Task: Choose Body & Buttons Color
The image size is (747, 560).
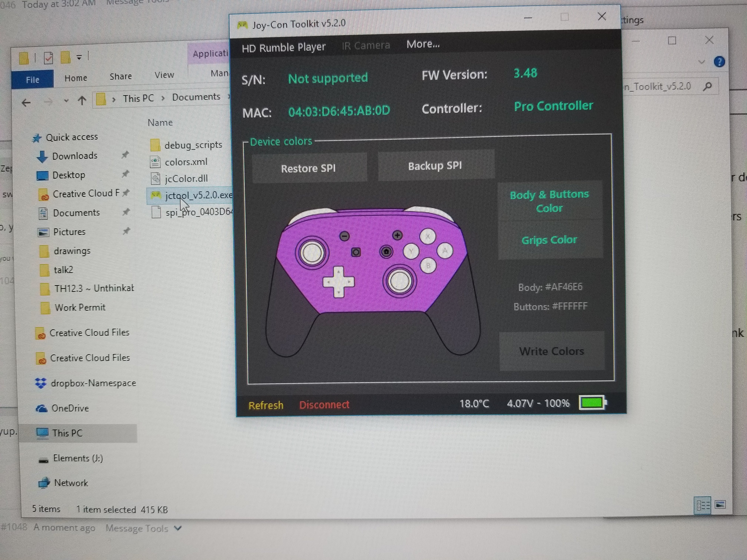Action: (x=550, y=201)
